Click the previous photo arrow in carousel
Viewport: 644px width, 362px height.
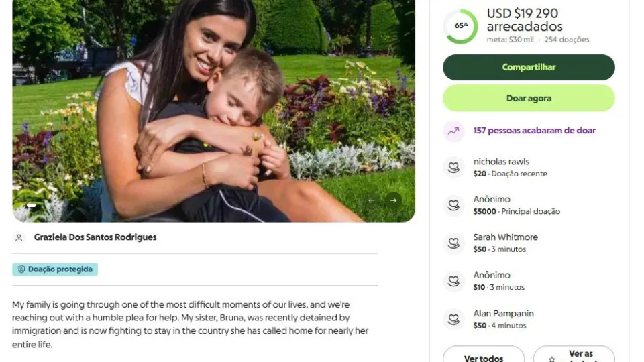pos(372,200)
